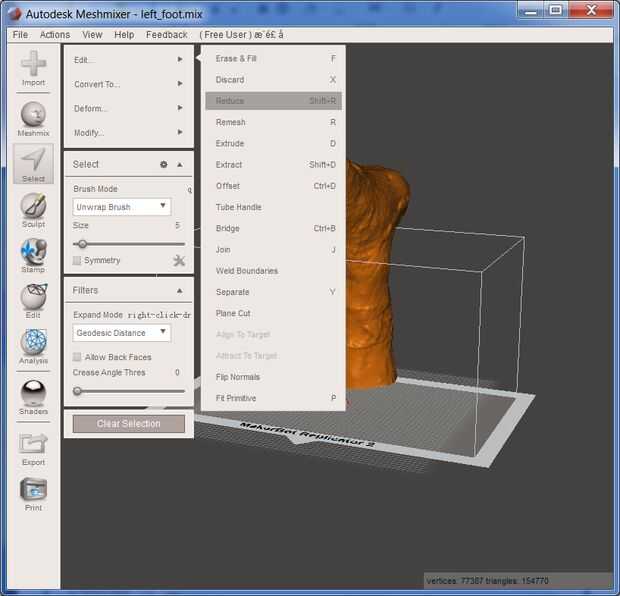Enable the Symmetry checkbox
The image size is (620, 596).
77,260
